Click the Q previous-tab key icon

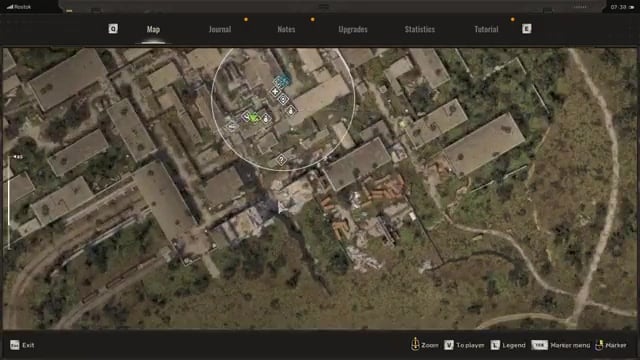[x=113, y=29]
